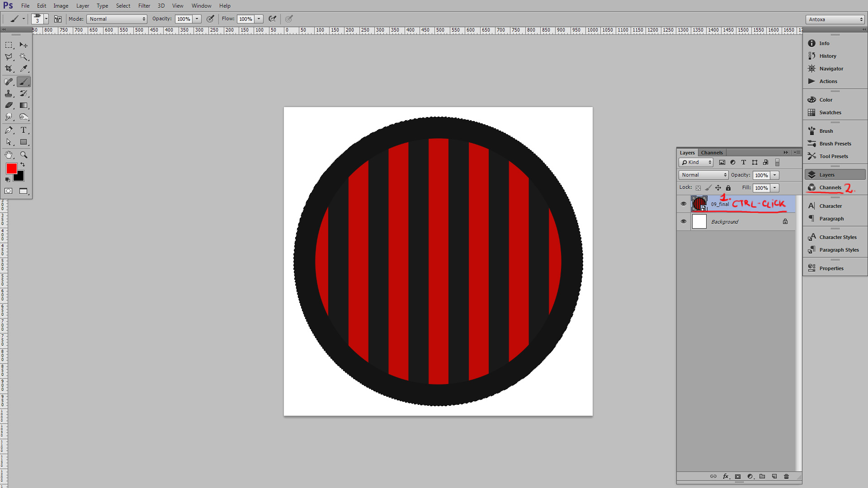
Task: Select the Zoom tool
Action: point(24,155)
